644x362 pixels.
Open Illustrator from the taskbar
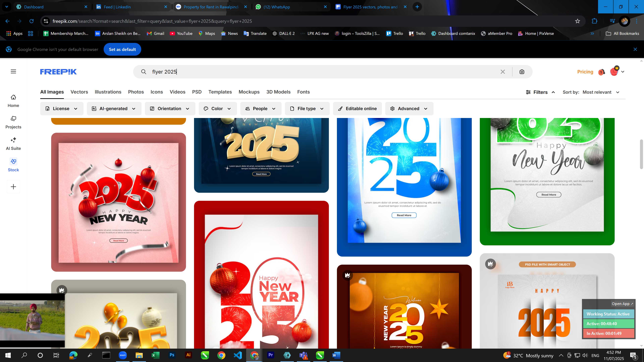click(189, 355)
